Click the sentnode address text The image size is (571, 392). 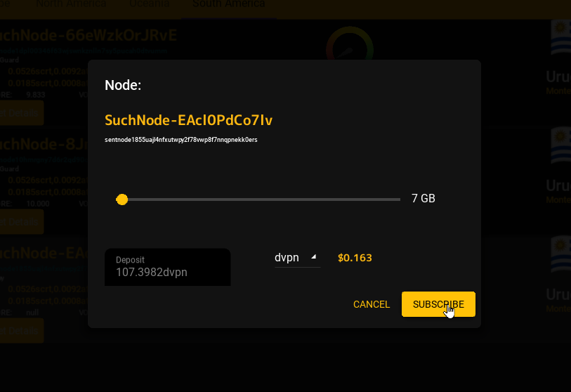pos(181,140)
